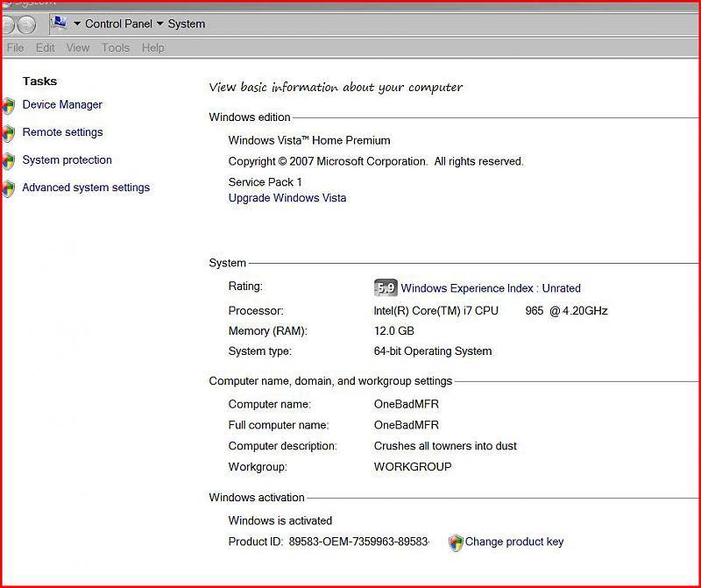The image size is (701, 588).
Task: Click the shield icon beside Change product key
Action: pyautogui.click(x=456, y=542)
